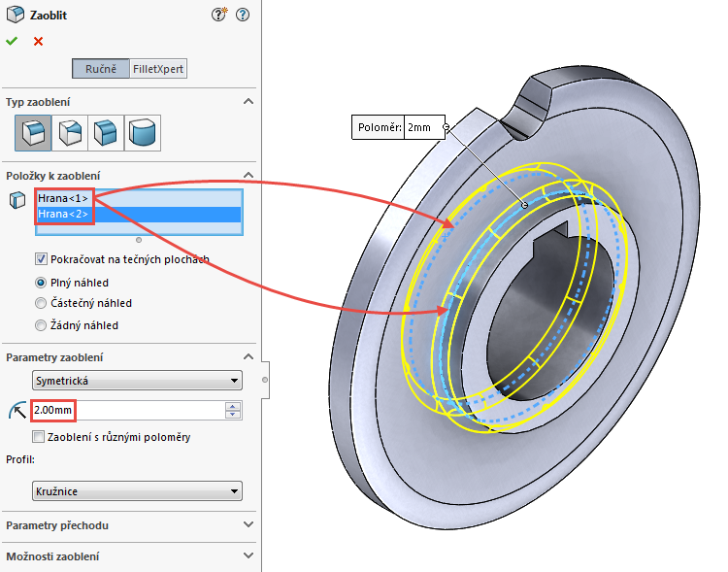Collapse the Typ zaoblení section
Image resolution: width=728 pixels, height=572 pixels.
pos(248,101)
